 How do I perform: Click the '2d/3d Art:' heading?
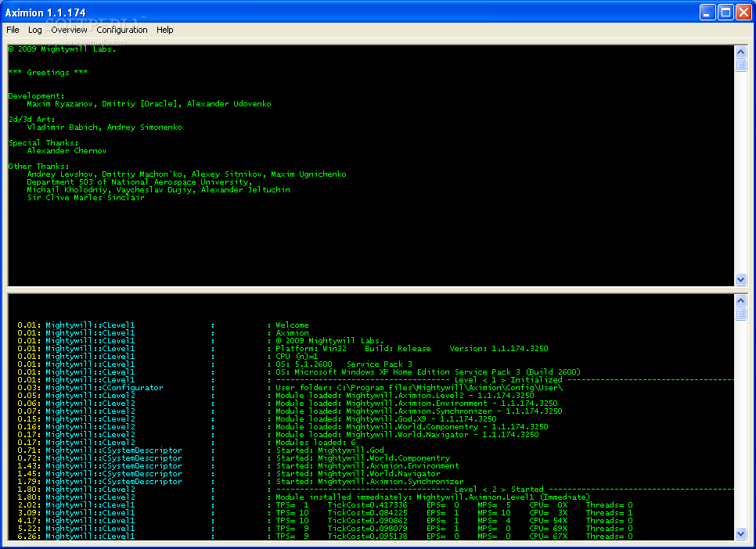coord(32,119)
